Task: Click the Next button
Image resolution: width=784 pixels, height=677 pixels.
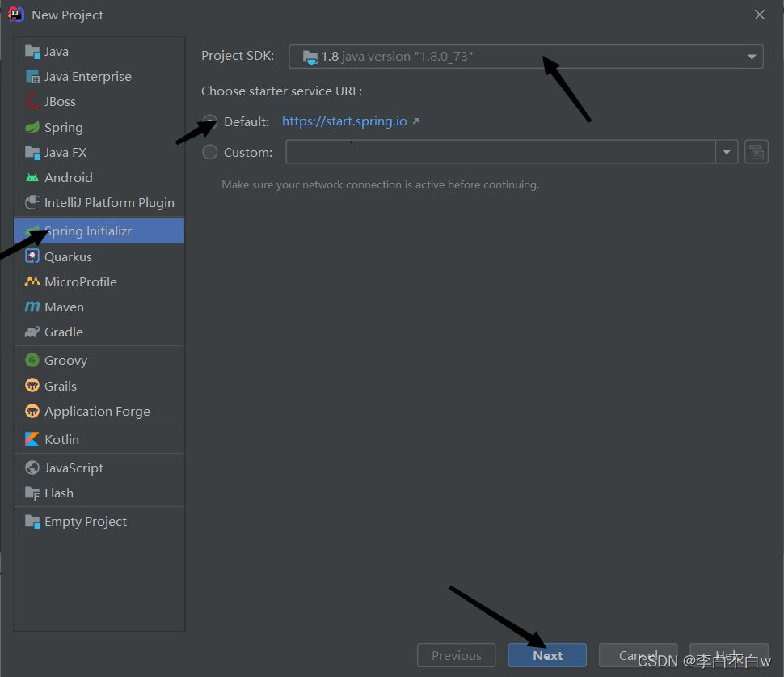Action: click(x=547, y=655)
